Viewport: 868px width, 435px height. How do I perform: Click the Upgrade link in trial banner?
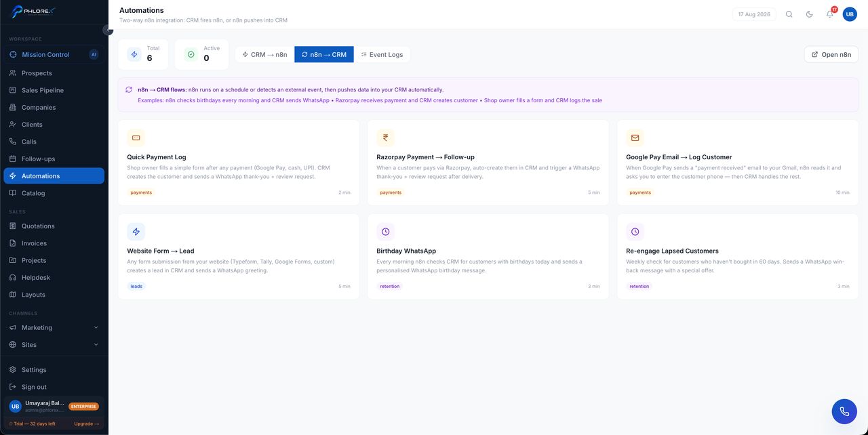[x=86, y=423]
